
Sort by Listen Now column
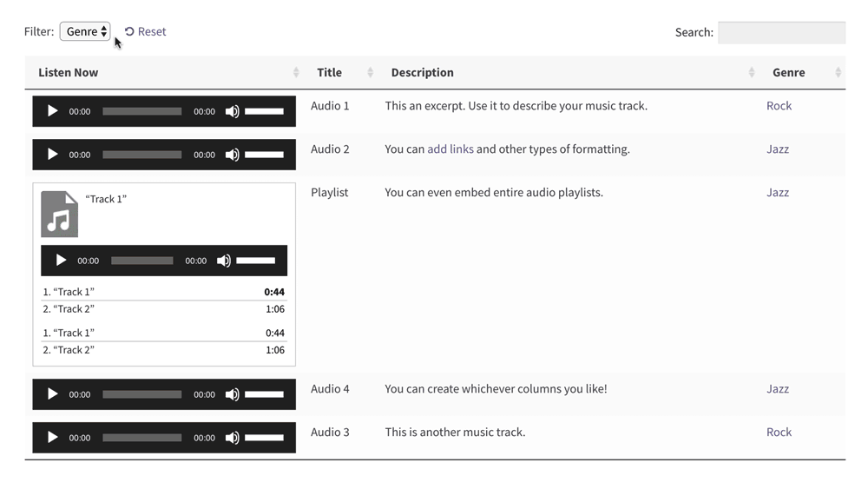[164, 73]
